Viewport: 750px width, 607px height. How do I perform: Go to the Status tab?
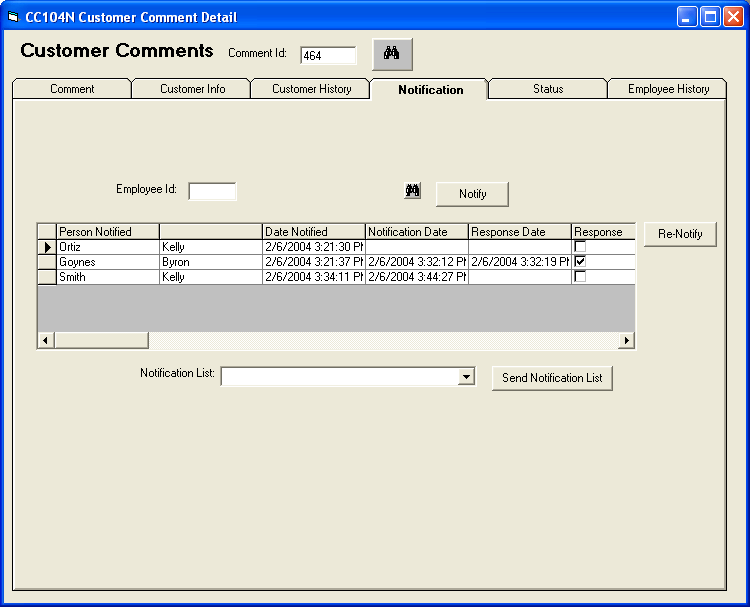click(547, 89)
